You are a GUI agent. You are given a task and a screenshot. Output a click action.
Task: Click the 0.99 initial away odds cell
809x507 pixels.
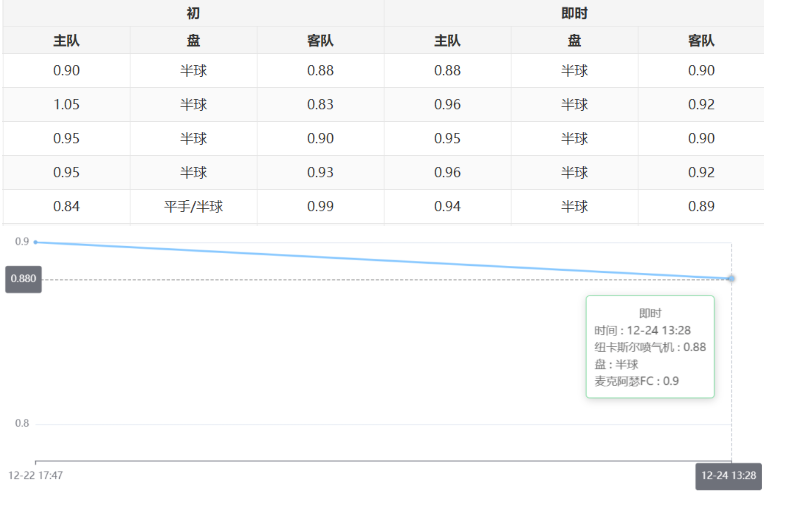tap(320, 207)
